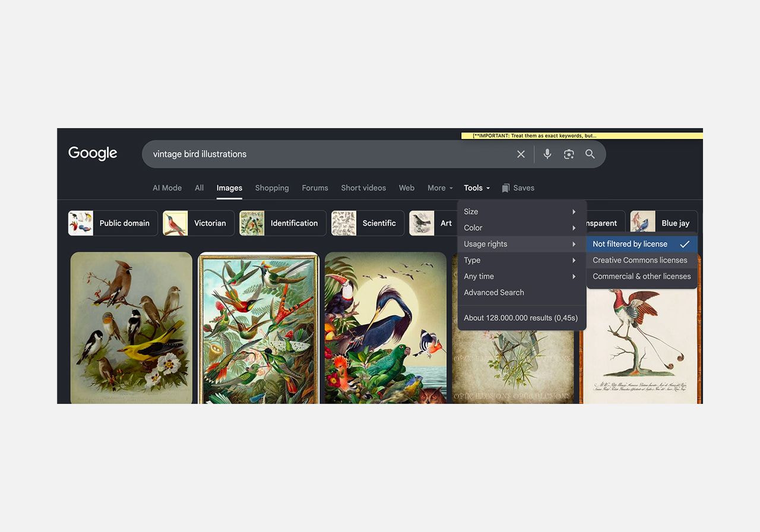Switch to the Shopping tab

pos(272,188)
